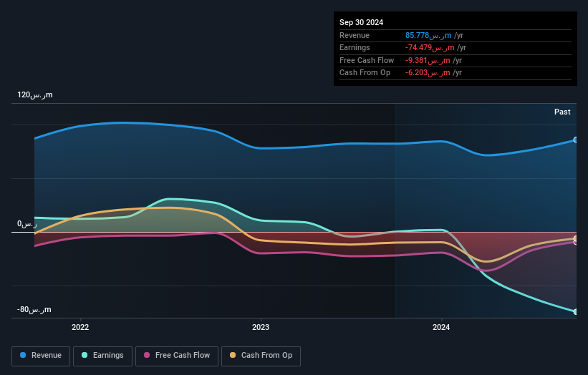Click the 2022 x-axis label

coord(80,327)
